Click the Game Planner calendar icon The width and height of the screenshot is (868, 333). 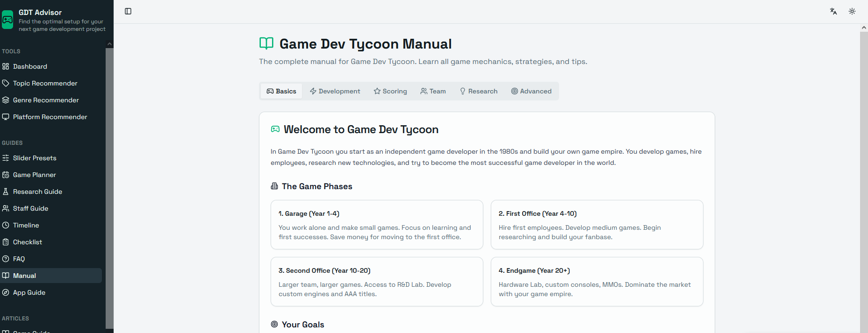(x=6, y=175)
